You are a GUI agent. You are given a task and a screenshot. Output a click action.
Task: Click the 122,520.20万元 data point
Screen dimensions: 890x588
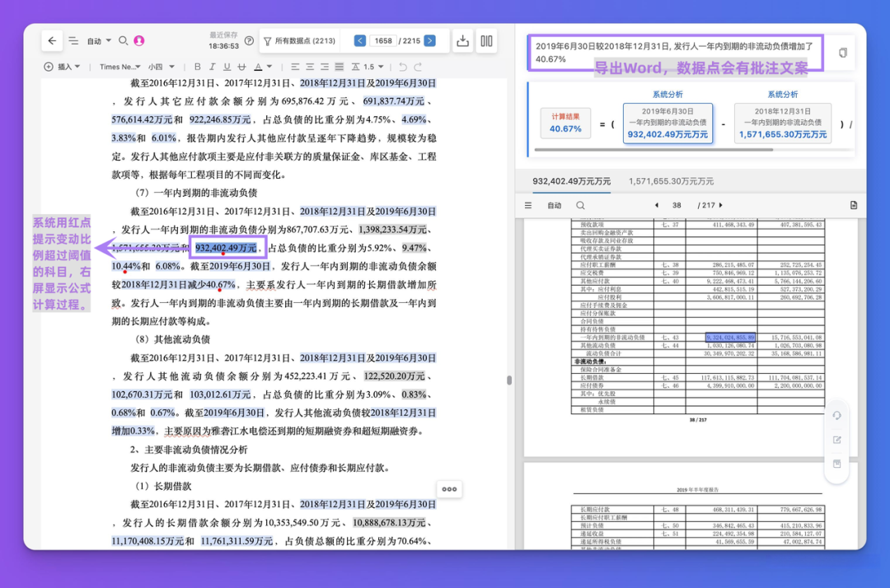point(394,376)
